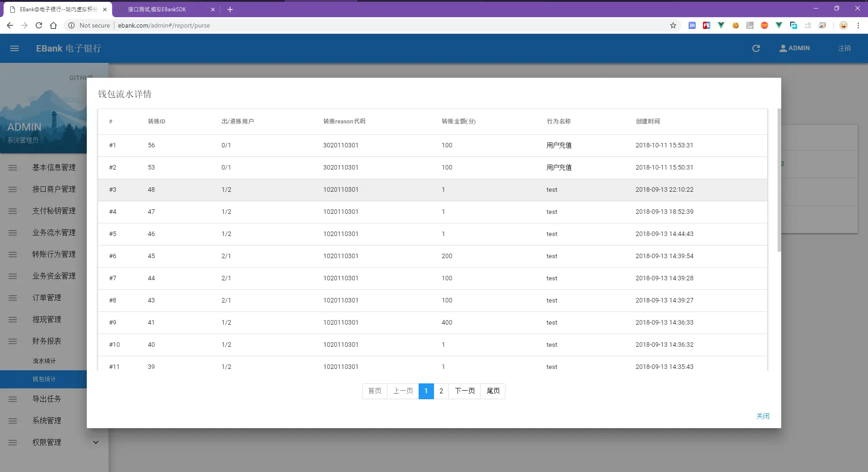Open browser home page button
This screenshot has width=868, height=472.
click(53, 25)
